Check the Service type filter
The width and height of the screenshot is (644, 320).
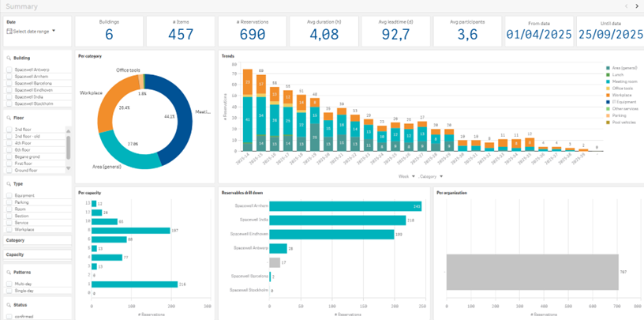point(9,223)
